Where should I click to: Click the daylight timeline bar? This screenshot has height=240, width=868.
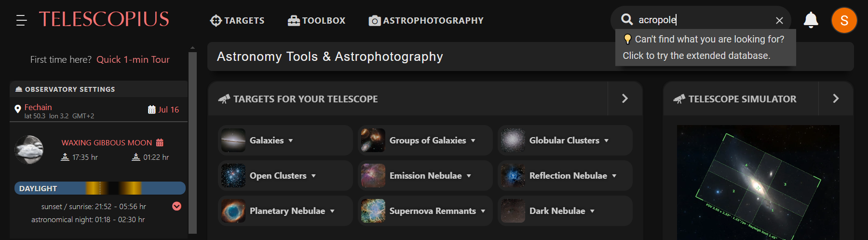100,188
